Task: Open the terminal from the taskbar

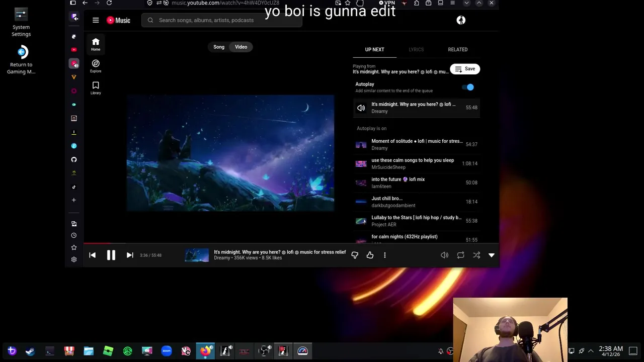Action: pyautogui.click(x=49, y=351)
